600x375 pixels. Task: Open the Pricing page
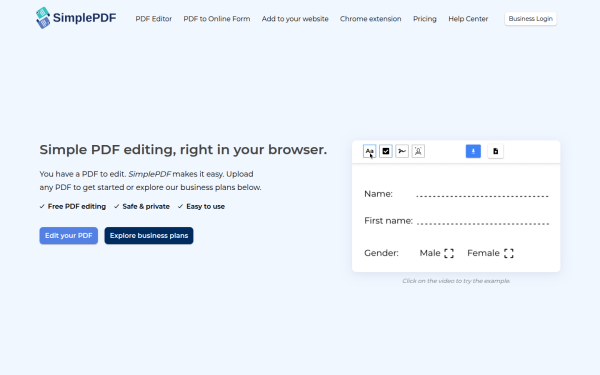425,19
